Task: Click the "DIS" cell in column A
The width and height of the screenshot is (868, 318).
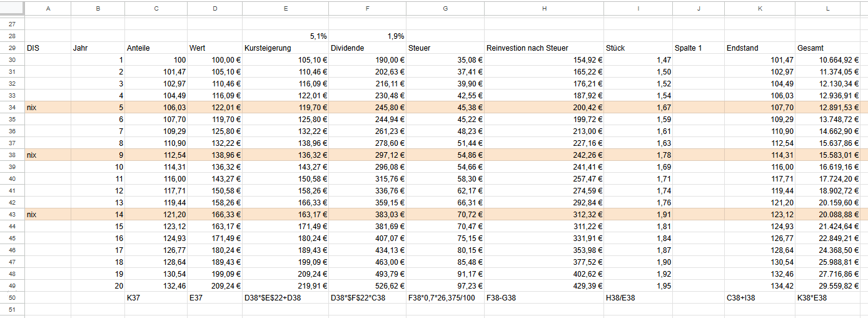Action: (x=48, y=48)
